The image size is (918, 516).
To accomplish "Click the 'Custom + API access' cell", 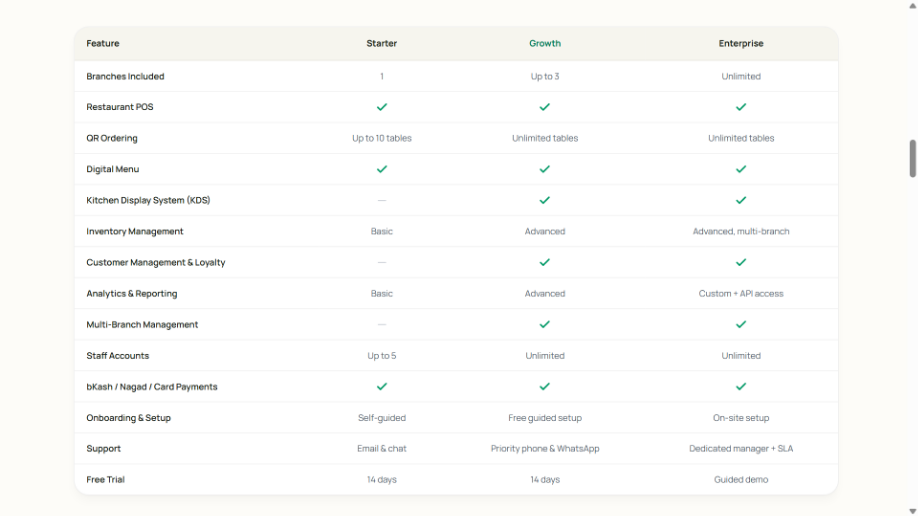I will click(x=741, y=293).
